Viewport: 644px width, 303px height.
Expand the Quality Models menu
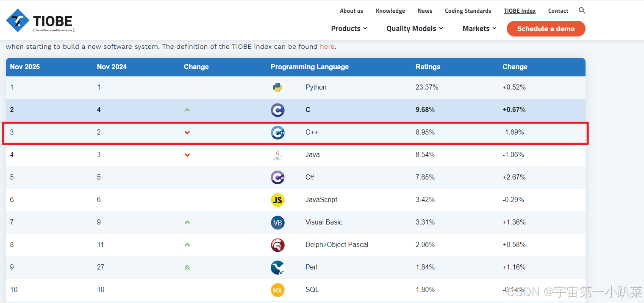[x=415, y=28]
